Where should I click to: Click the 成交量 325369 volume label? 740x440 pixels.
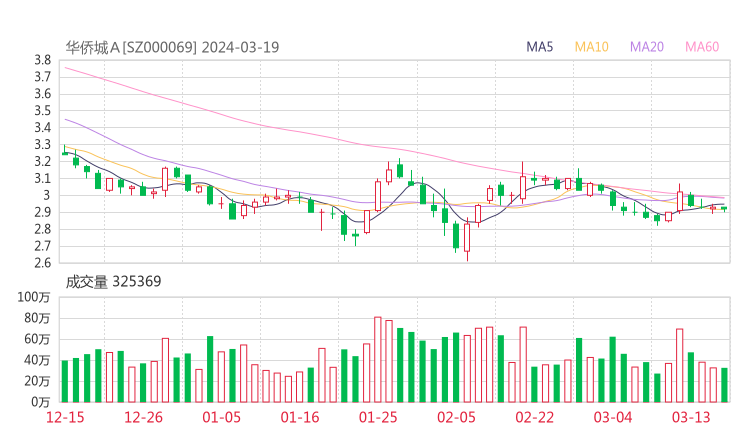(x=113, y=282)
